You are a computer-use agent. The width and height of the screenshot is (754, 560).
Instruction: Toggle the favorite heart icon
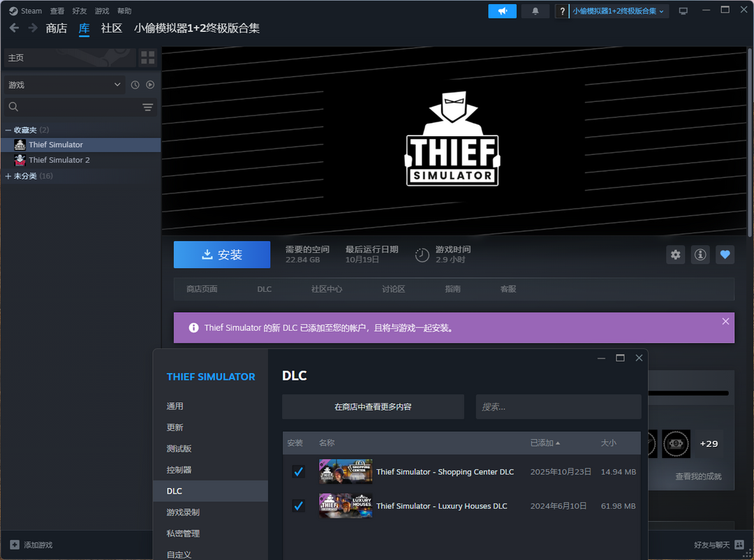coord(725,255)
